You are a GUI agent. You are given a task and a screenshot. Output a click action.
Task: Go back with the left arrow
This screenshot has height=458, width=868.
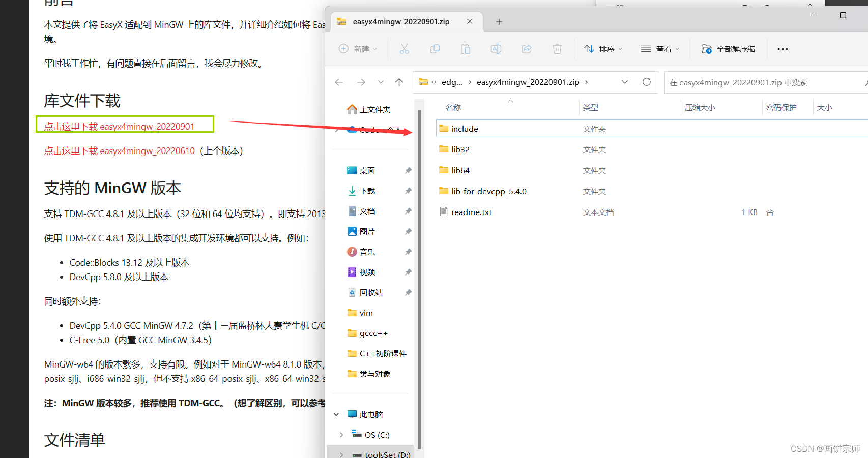pyautogui.click(x=339, y=82)
